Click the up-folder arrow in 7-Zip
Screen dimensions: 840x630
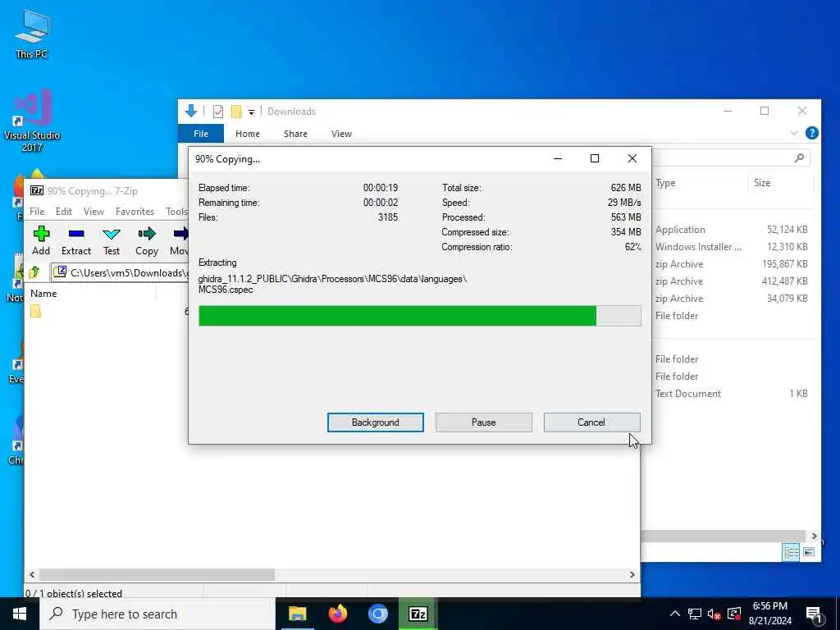pos(34,272)
